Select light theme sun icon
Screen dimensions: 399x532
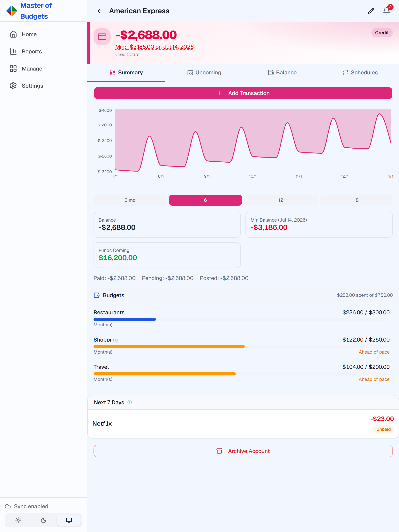(18, 520)
